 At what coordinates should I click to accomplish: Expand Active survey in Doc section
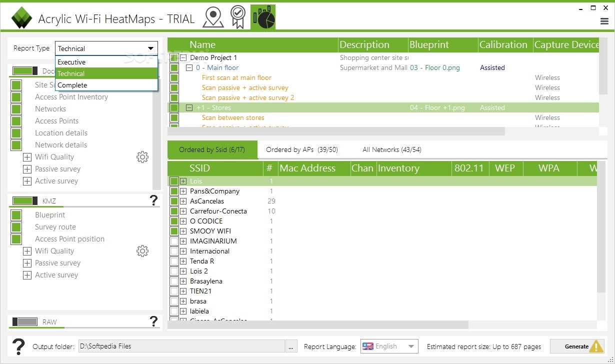tap(27, 181)
